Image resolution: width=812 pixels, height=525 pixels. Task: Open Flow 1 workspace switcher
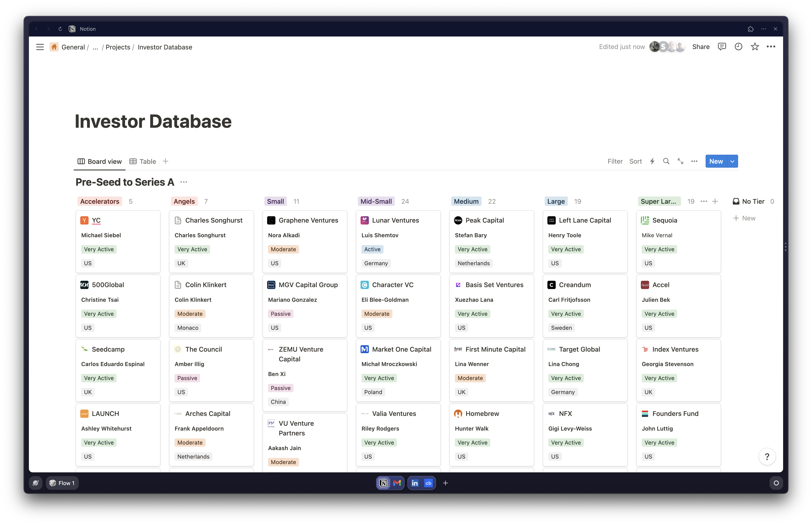[62, 483]
